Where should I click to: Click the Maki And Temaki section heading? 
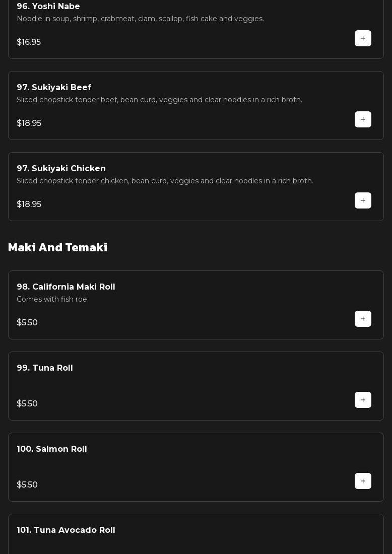(x=58, y=247)
